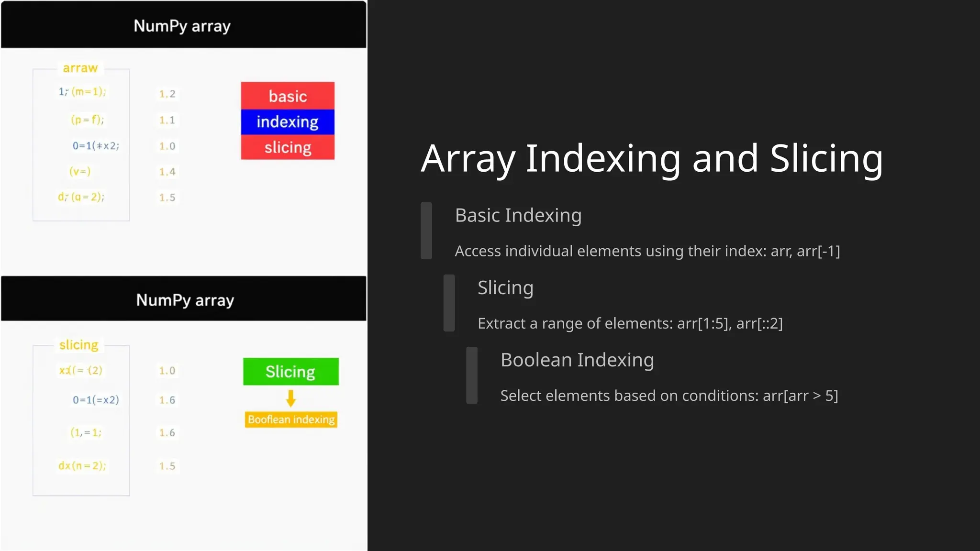Click the gray accent bar beside 'Boolean Indexing'
Image resolution: width=980 pixels, height=551 pixels.
pyautogui.click(x=472, y=375)
